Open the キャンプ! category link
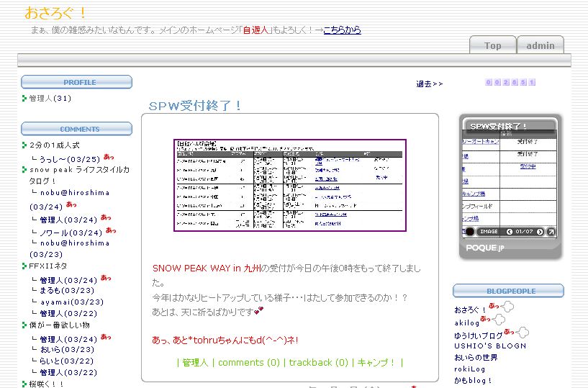The image size is (588, 388). click(x=376, y=363)
